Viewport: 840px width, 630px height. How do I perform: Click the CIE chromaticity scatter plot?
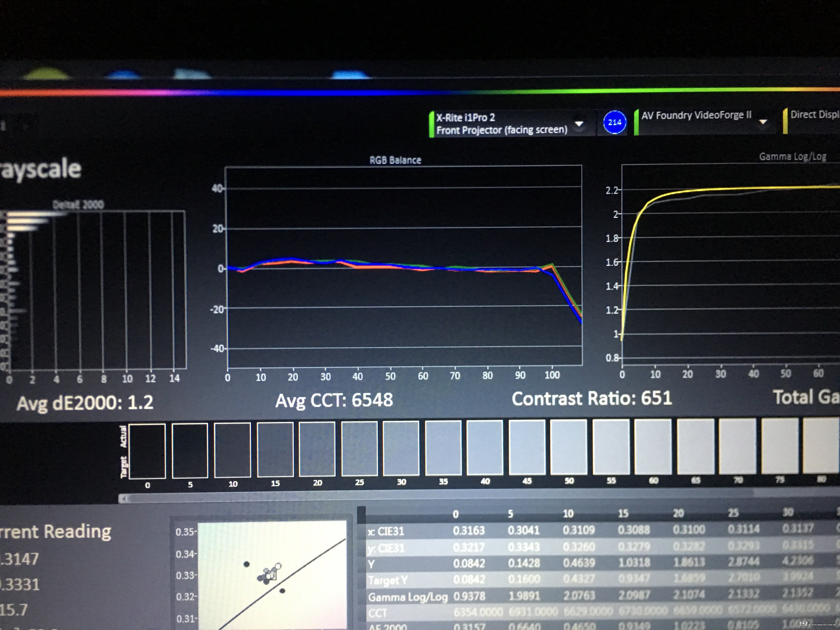(271, 575)
